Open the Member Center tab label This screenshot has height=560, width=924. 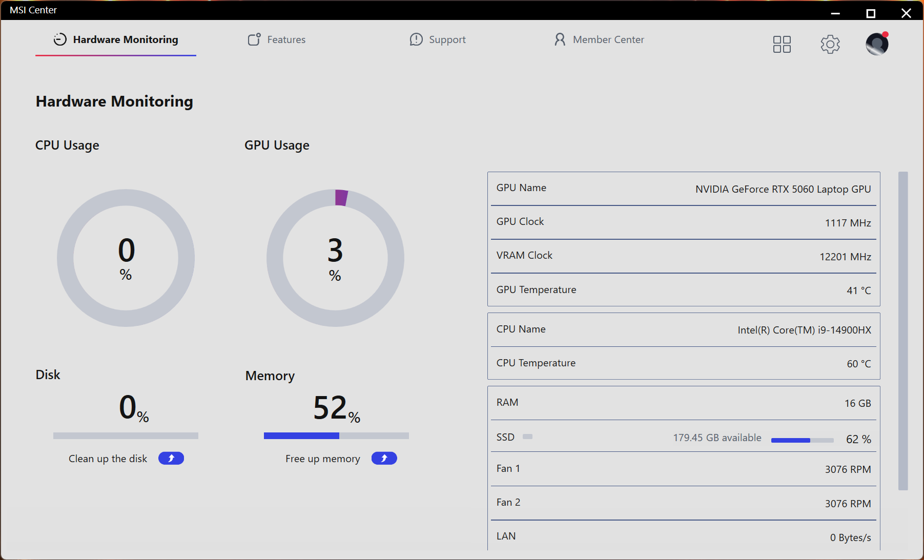click(x=608, y=39)
